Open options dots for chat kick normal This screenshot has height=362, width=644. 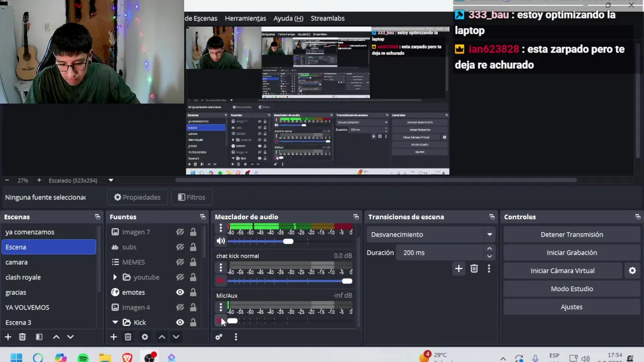pyautogui.click(x=220, y=268)
